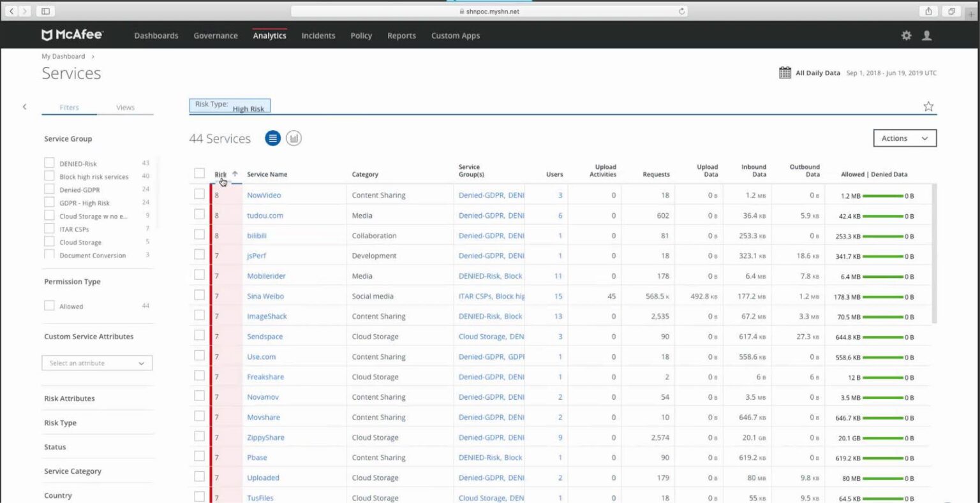Viewport: 980px width, 503px height.
Task: Select all services header checkbox
Action: pos(199,173)
